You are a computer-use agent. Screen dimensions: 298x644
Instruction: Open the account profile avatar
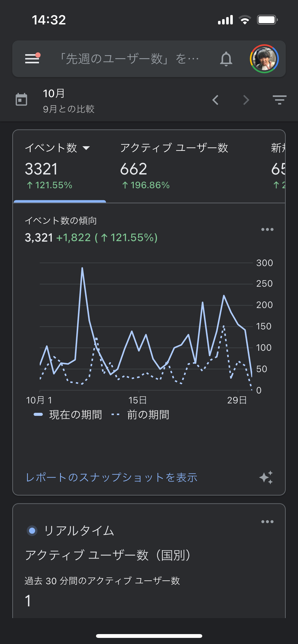(264, 59)
